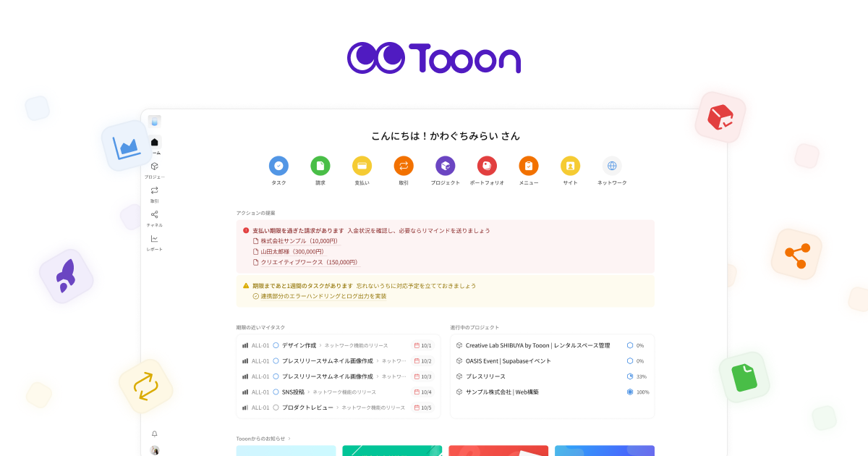The image size is (868, 456).
Task: Click プレスリリース 33% progress indicator
Action: [x=637, y=376]
